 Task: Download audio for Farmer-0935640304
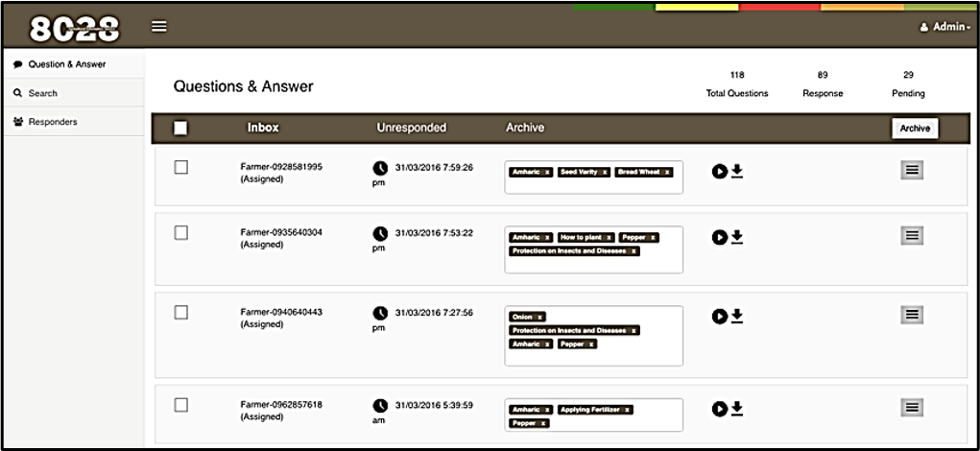tap(737, 237)
